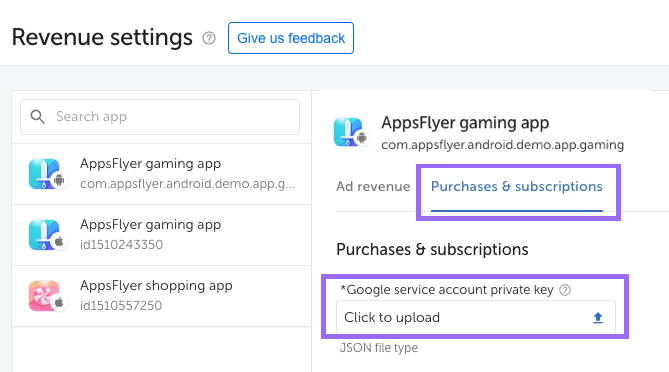Click the Android gaming app sword icon in list

(x=46, y=174)
